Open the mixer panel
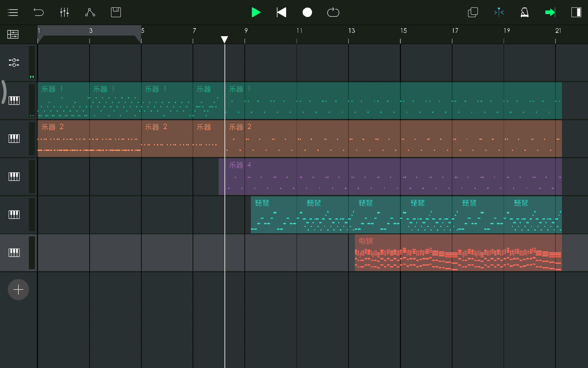The height and width of the screenshot is (368, 588). click(64, 13)
